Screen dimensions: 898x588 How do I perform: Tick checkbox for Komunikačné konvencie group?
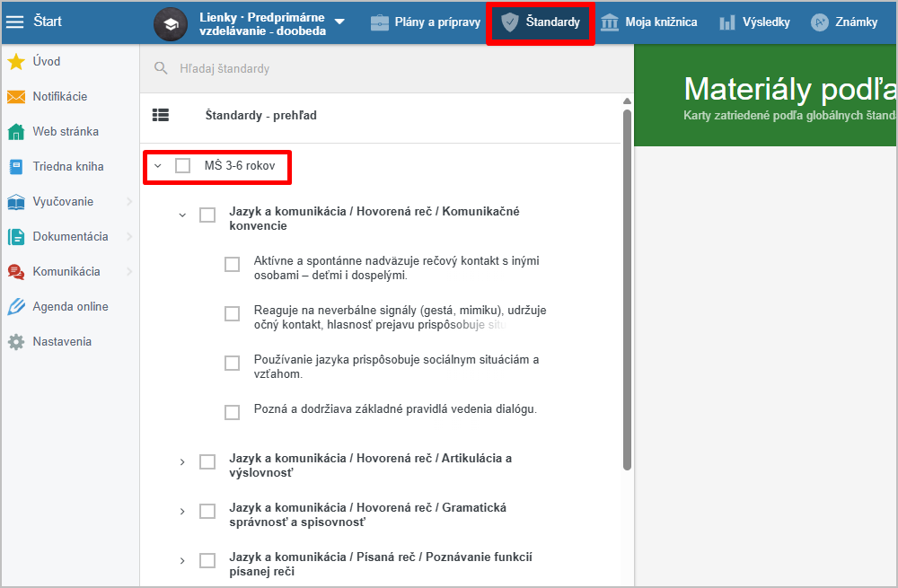coord(207,215)
